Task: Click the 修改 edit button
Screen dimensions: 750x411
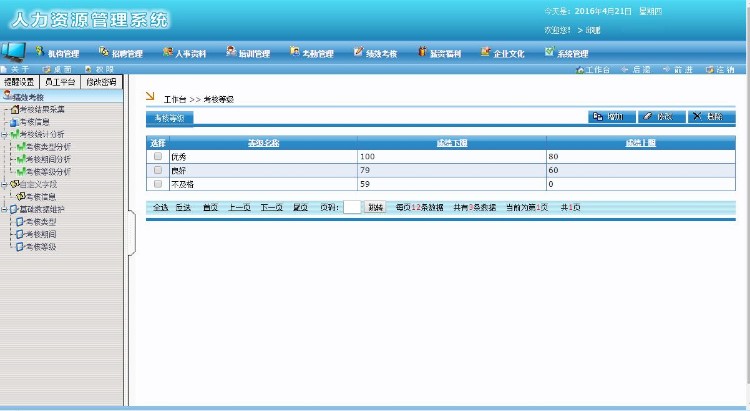Action: [x=662, y=117]
